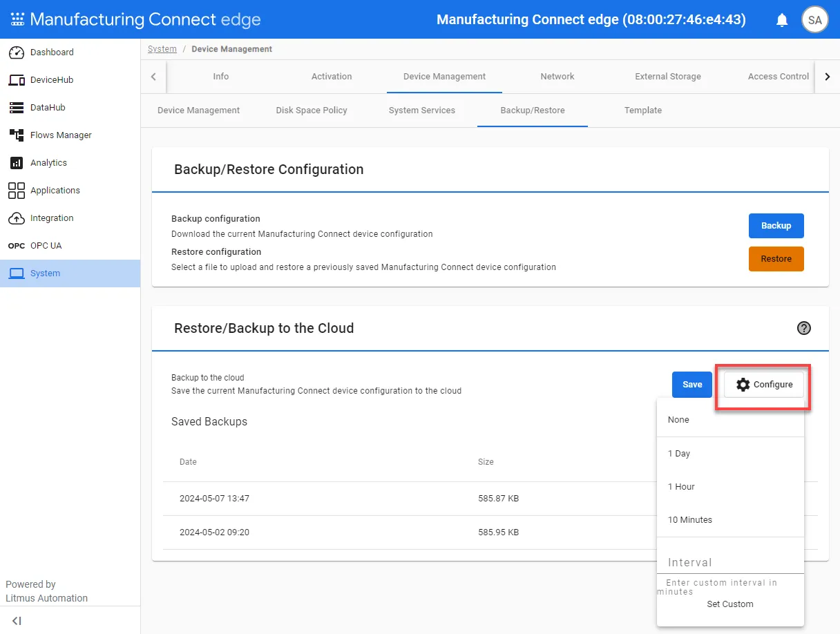
Task: Switch to the Info tab
Action: pos(221,77)
